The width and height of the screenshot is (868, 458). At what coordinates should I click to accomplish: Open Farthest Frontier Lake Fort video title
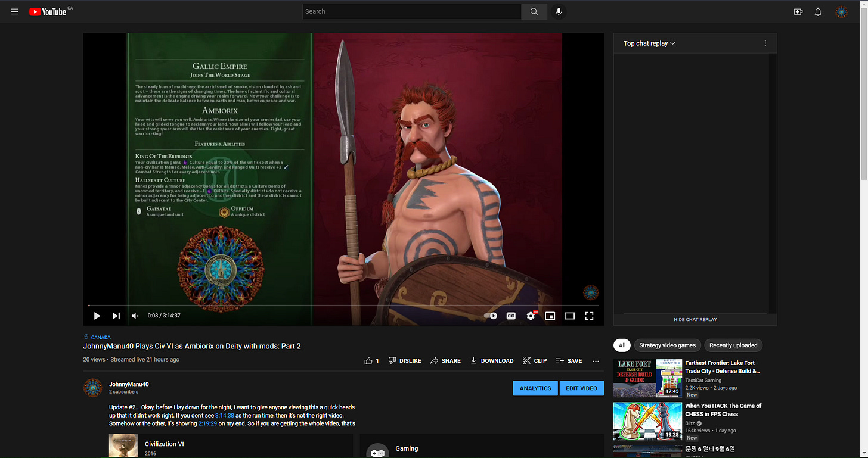pyautogui.click(x=723, y=367)
